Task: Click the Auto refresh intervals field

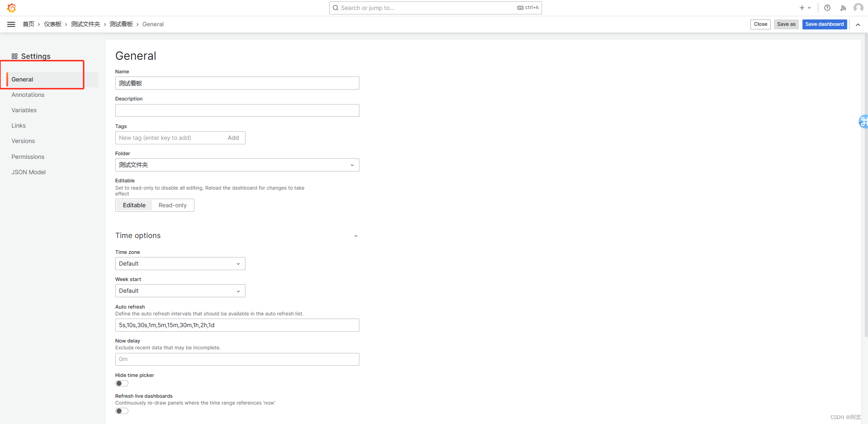Action: [237, 325]
